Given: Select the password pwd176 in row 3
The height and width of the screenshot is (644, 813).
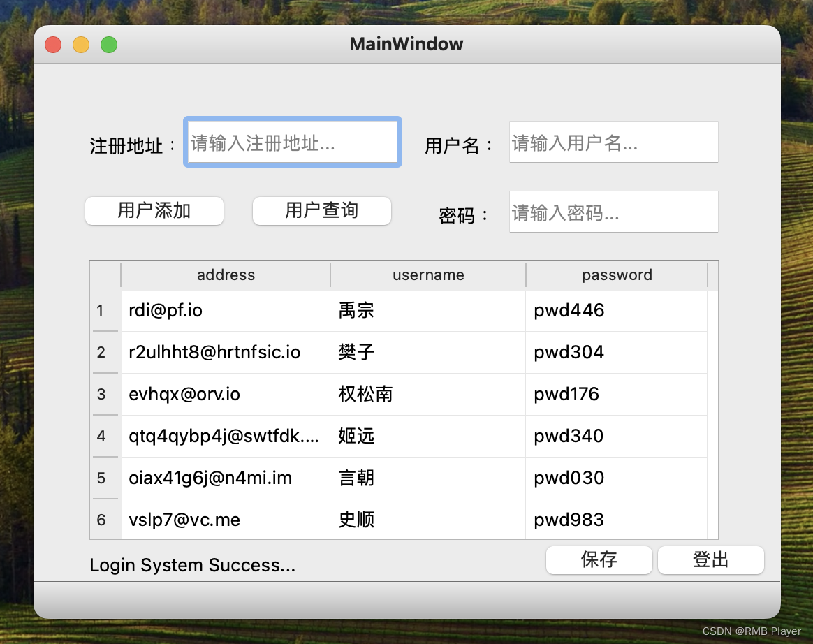Looking at the screenshot, I should tap(617, 394).
